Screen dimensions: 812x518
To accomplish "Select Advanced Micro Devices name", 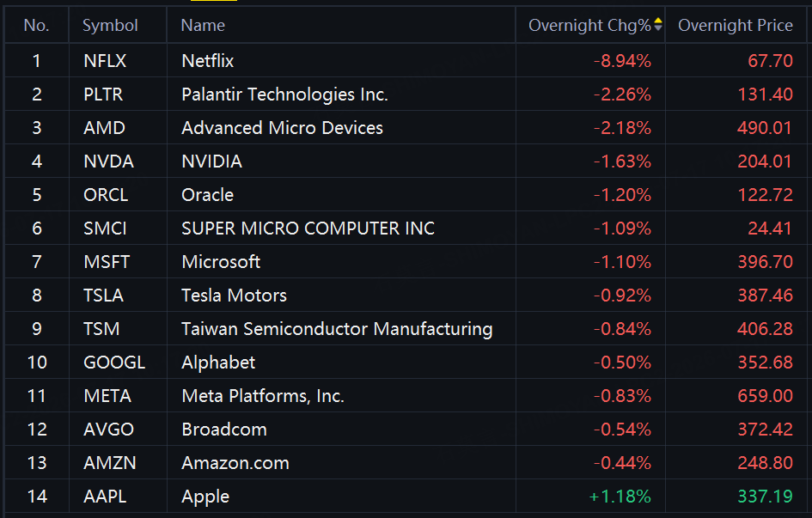I will 282,128.
